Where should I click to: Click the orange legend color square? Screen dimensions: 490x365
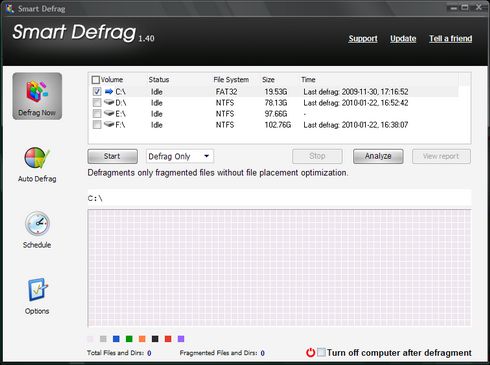[142, 339]
